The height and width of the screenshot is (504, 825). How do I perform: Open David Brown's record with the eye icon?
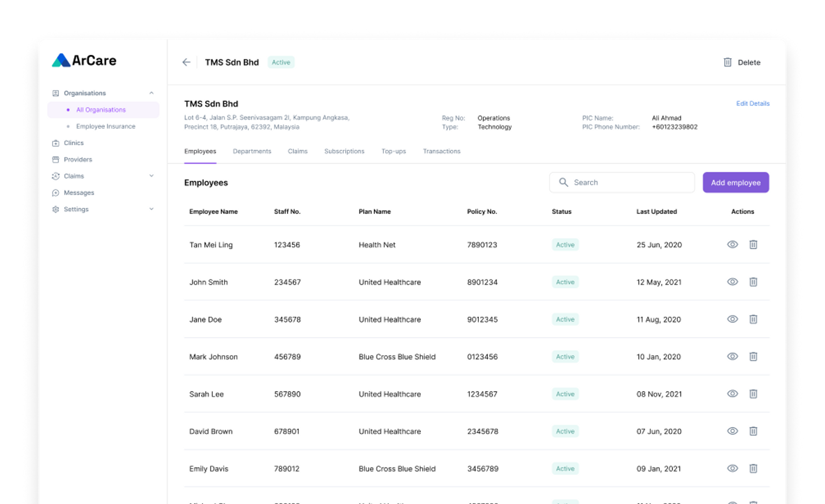[x=732, y=431]
